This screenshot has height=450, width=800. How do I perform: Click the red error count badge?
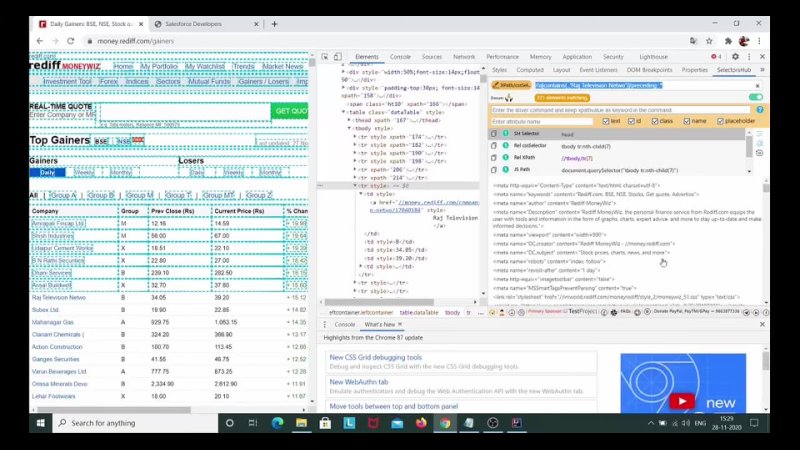tap(716, 57)
